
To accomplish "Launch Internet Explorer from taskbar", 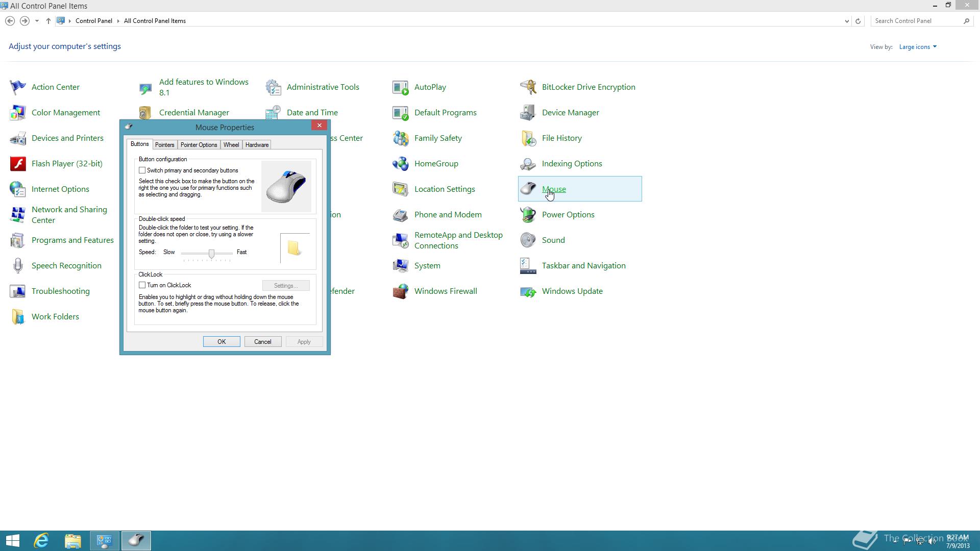I will point(41,541).
